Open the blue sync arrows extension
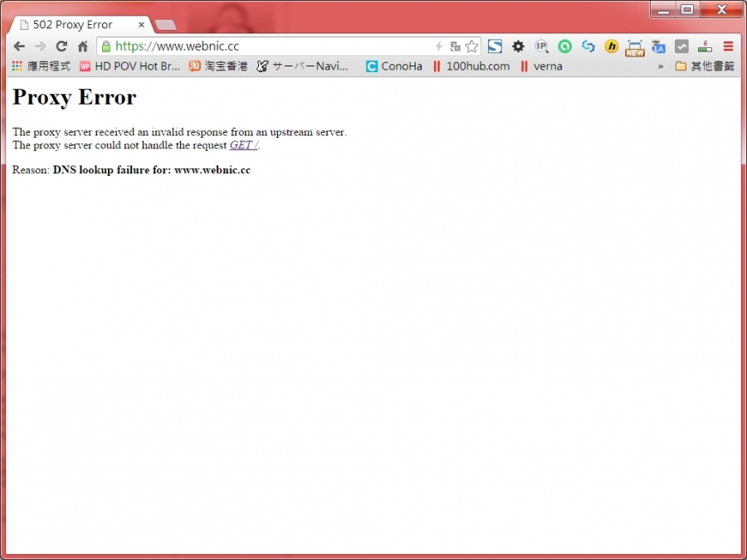Image resolution: width=747 pixels, height=560 pixels. pyautogui.click(x=588, y=46)
